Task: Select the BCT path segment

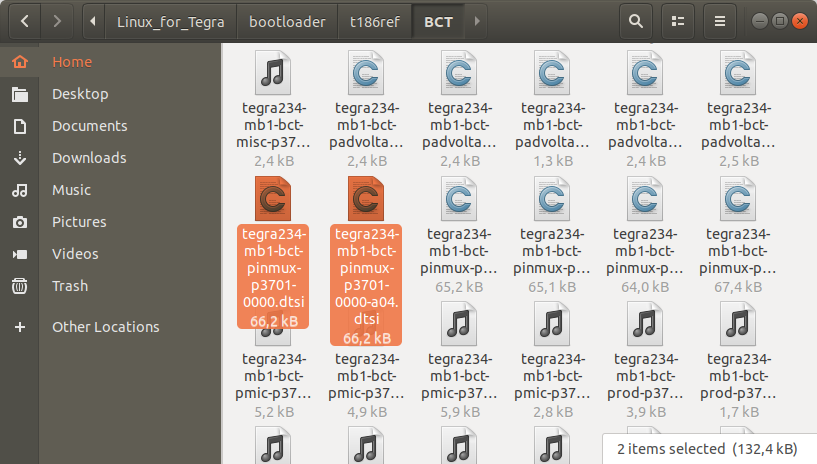Action: [x=438, y=22]
